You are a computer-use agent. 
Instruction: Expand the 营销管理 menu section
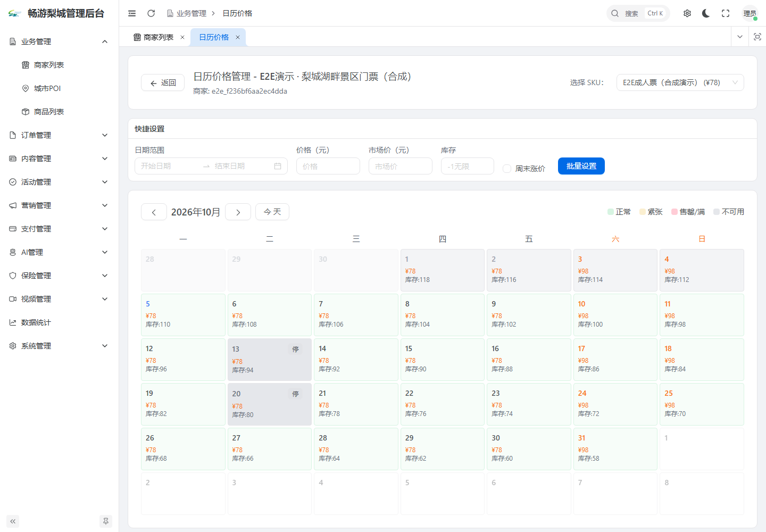[x=59, y=205]
